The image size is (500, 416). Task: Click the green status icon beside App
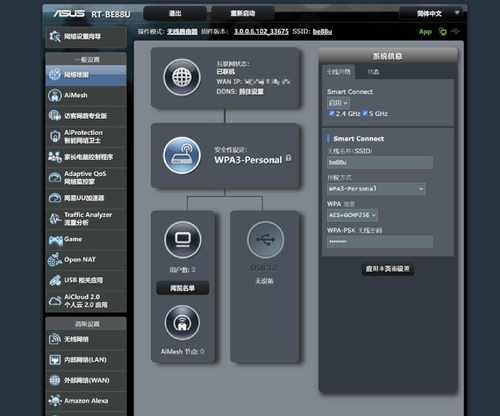[x=443, y=32]
